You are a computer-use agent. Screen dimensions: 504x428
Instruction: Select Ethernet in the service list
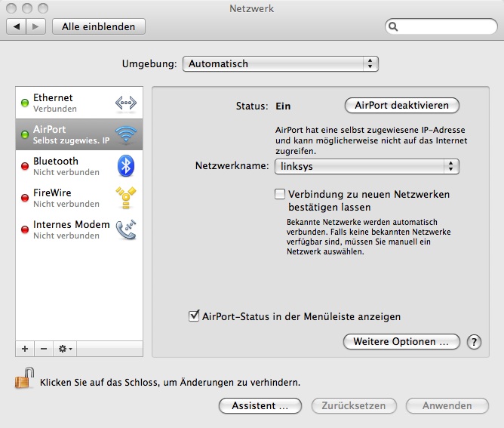pyautogui.click(x=79, y=103)
